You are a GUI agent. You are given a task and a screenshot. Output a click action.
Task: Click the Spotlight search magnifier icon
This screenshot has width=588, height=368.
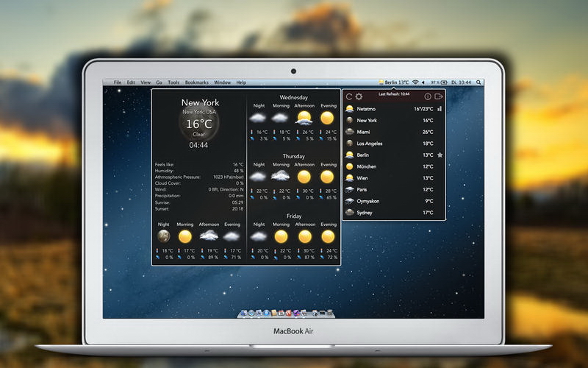pos(479,82)
